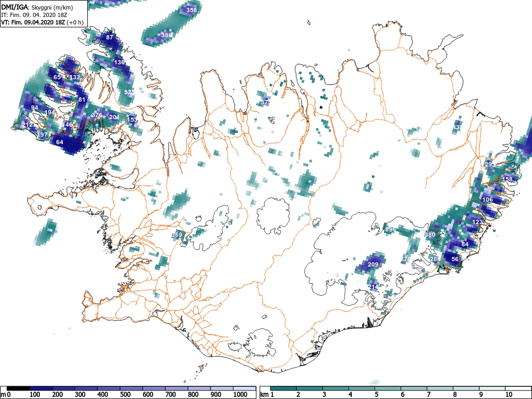Click the 'DMI/IGA: Skyggni (m/km)' title text
The height and width of the screenshot is (399, 532).
coord(37,7)
